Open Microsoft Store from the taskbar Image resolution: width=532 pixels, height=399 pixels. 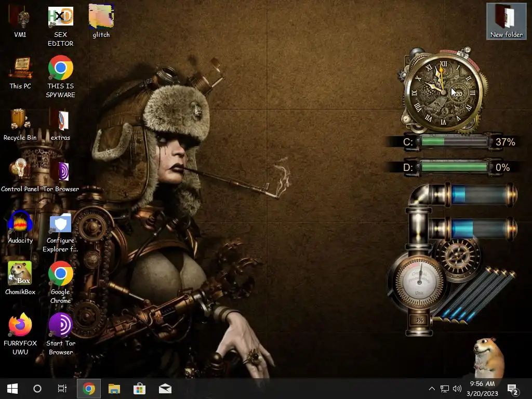click(139, 389)
